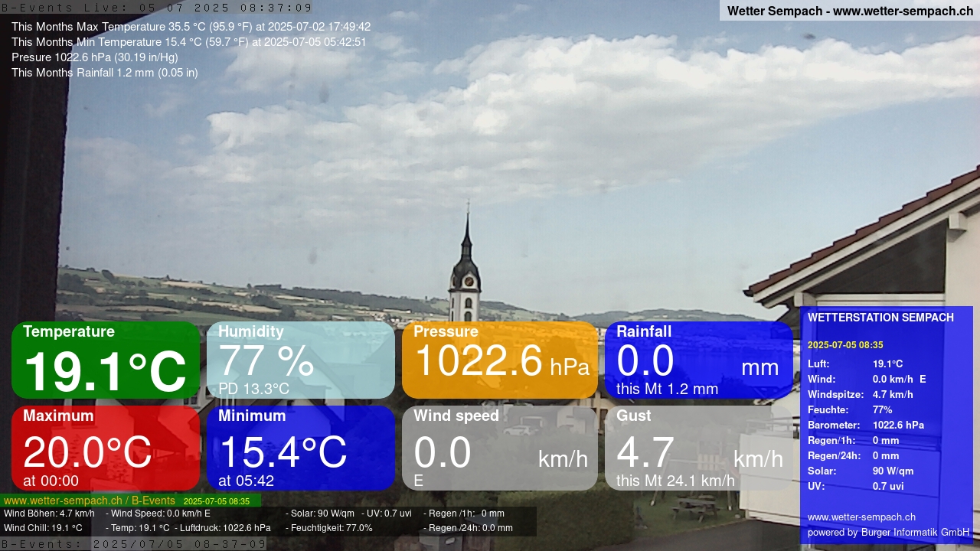Click the Wetter Sempach website title banner
Screen dimensions: 980x551
(850, 11)
